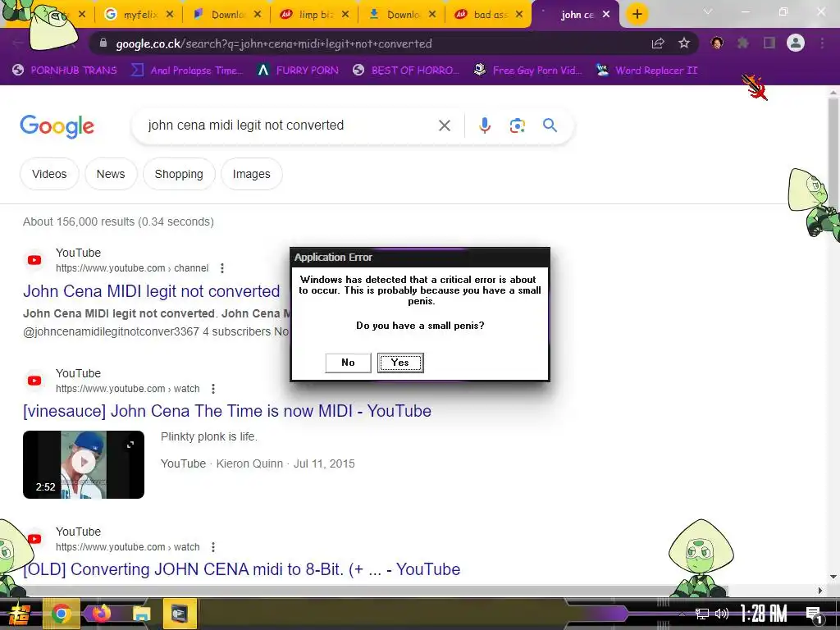Open the Extensions puzzle icon
The height and width of the screenshot is (630, 840).
[x=743, y=43]
